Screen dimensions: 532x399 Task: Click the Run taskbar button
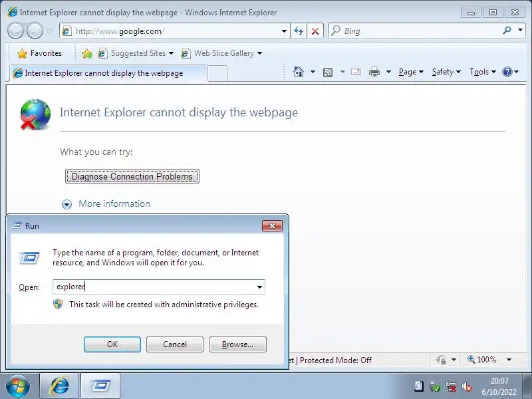[x=100, y=386]
